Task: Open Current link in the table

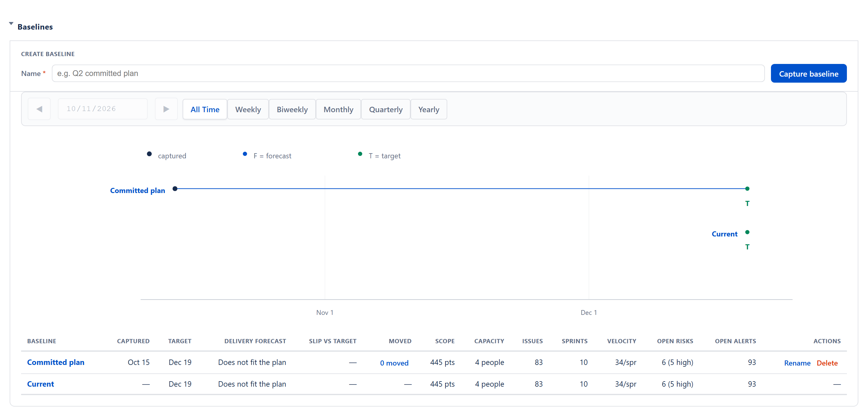Action: pos(40,384)
